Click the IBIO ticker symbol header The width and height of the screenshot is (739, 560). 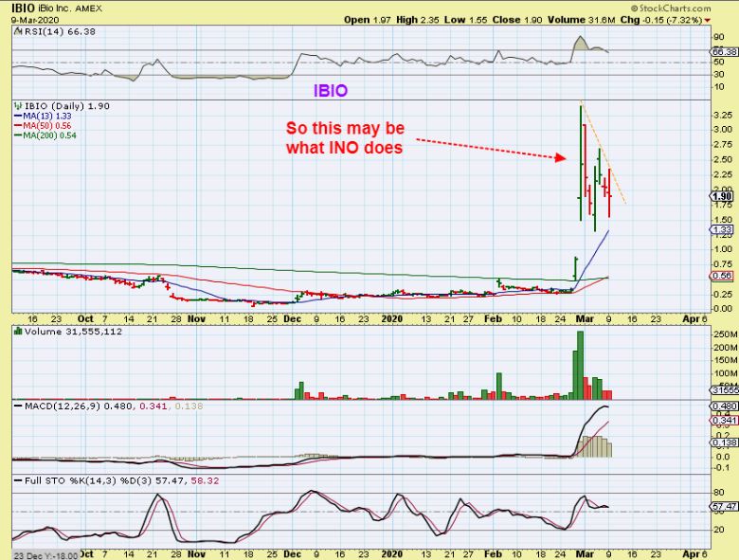pos(23,8)
